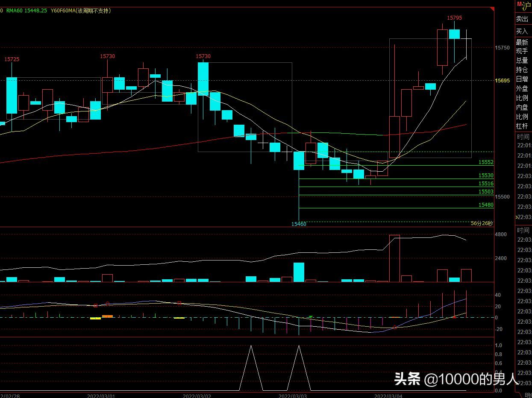Select the tall cyan volume bar on 2022/03/03
The width and height of the screenshot is (532, 398).
pyautogui.click(x=299, y=272)
